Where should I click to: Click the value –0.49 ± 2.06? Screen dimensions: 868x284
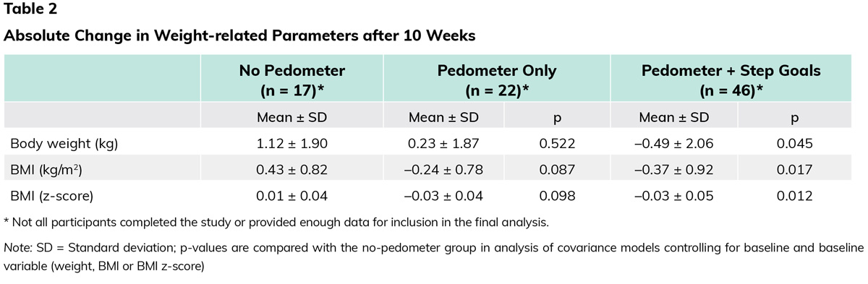[x=673, y=144]
